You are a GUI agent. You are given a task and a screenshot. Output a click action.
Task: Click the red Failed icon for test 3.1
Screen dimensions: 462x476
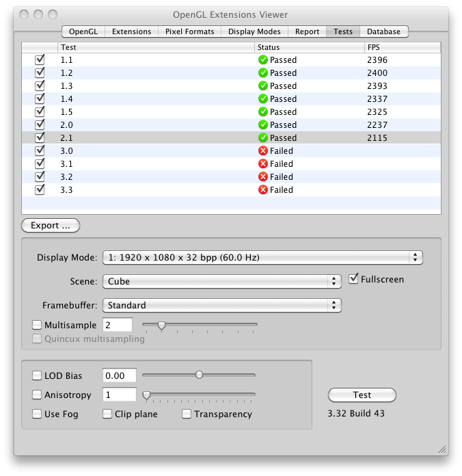pyautogui.click(x=262, y=163)
